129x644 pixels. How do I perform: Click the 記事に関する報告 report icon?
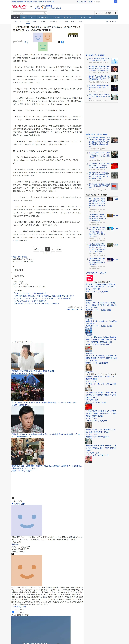click(12, 257)
